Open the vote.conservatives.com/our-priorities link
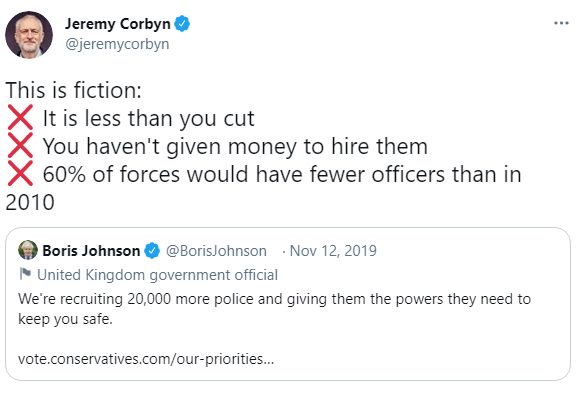The height and width of the screenshot is (398, 583). coord(146,359)
